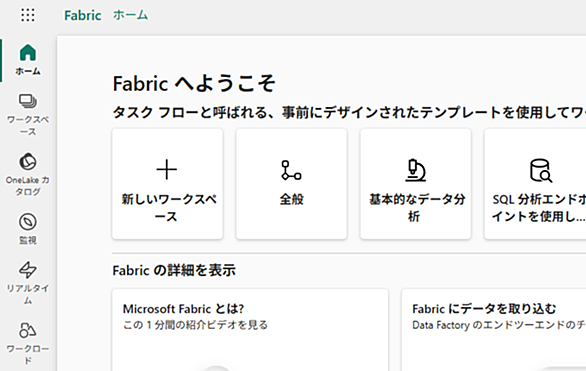Open the Fabric にデータを取り込む card
Screen dimensions: 586x371
[x=494, y=330]
